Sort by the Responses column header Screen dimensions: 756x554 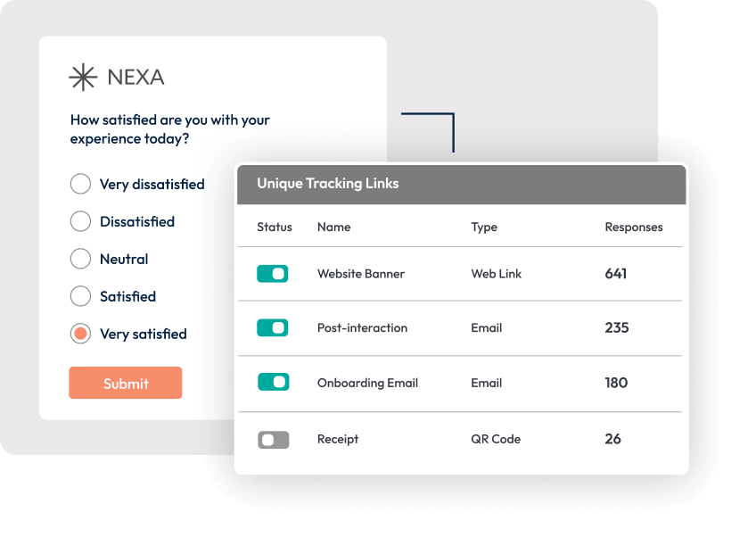pos(634,227)
